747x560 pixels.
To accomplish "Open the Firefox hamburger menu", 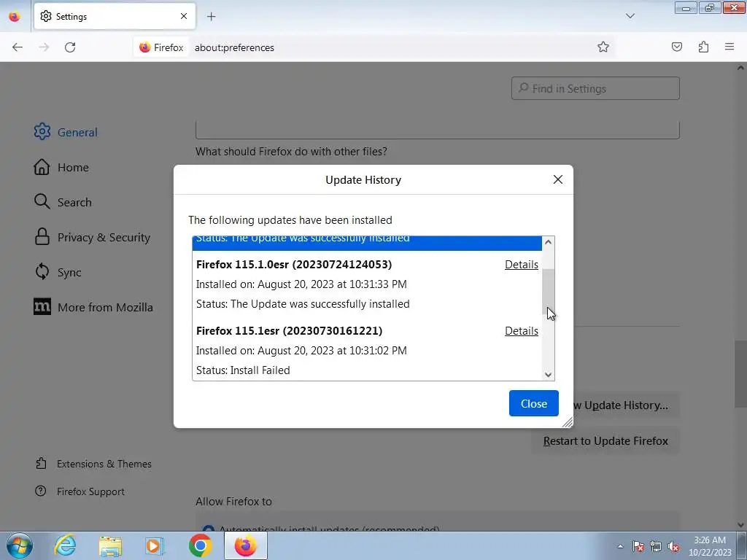I will pos(729,47).
